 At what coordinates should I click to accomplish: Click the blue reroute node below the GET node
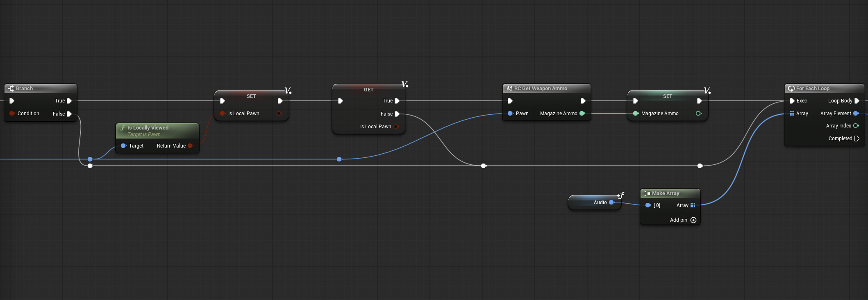point(339,159)
